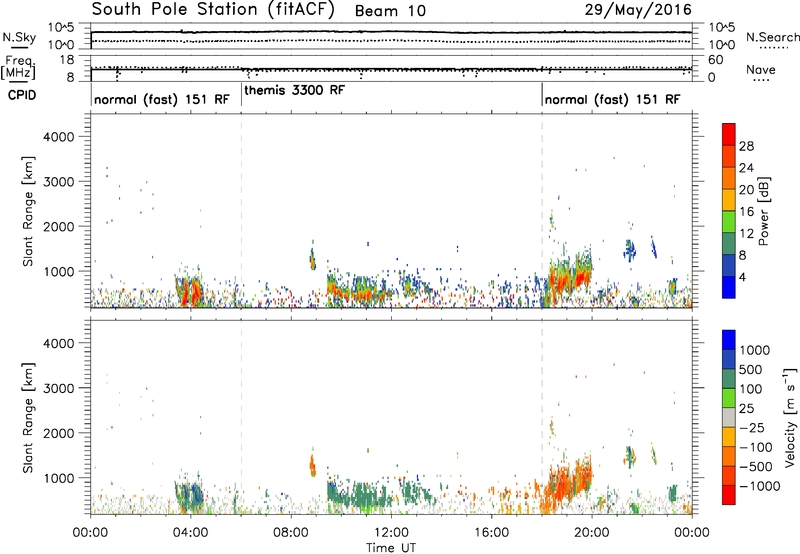
Task: Click the dashed 06:00 marker line in the power panel
Action: tap(241, 211)
